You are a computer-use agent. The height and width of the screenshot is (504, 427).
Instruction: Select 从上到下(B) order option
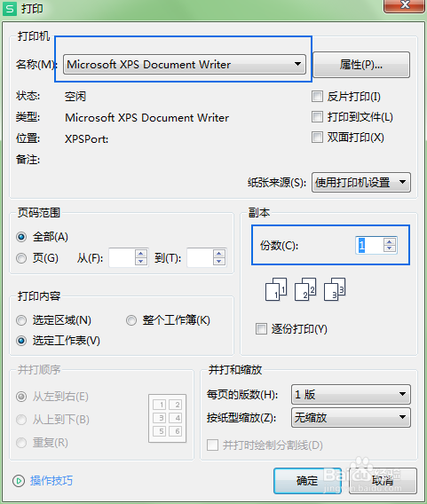coord(21,420)
